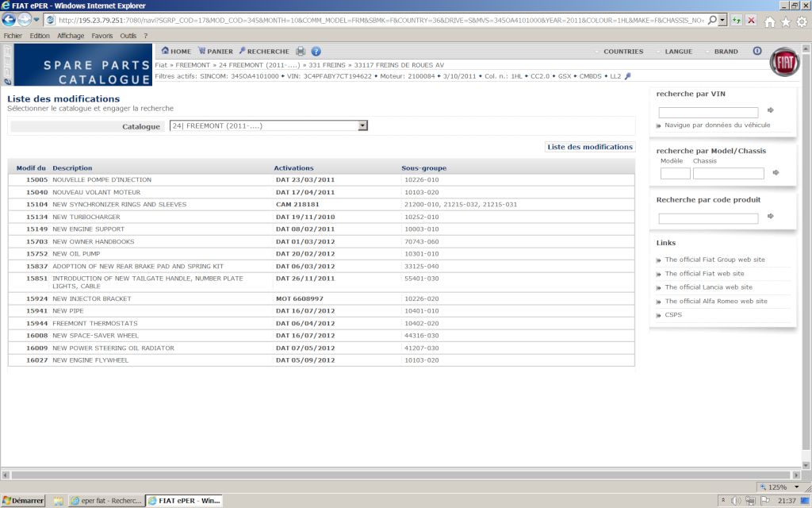Open the Favorites star icon
This screenshot has width=812, height=508.
pos(786,21)
